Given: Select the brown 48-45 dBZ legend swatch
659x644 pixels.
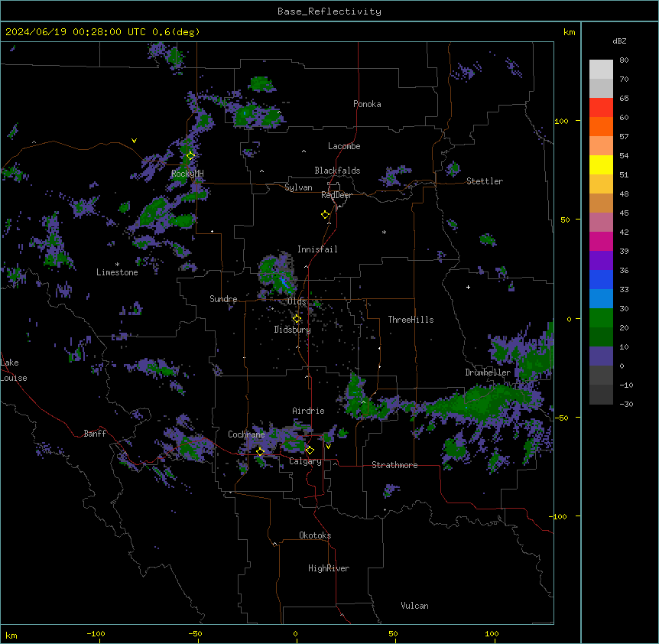Looking at the screenshot, I should coord(601,203).
